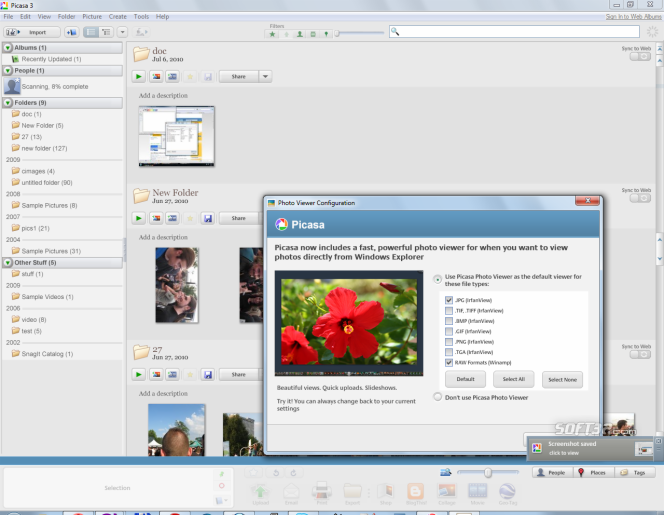Click Share button for 27 folder

pyautogui.click(x=238, y=375)
